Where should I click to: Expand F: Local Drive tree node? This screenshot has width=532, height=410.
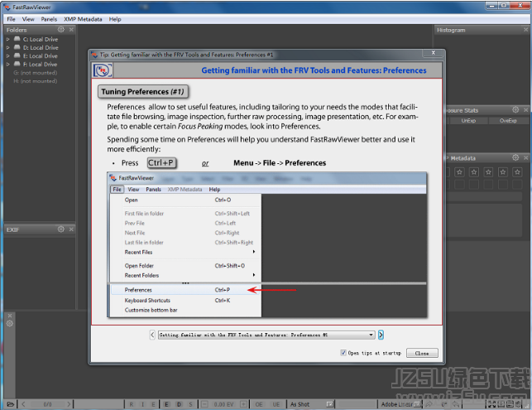point(7,65)
